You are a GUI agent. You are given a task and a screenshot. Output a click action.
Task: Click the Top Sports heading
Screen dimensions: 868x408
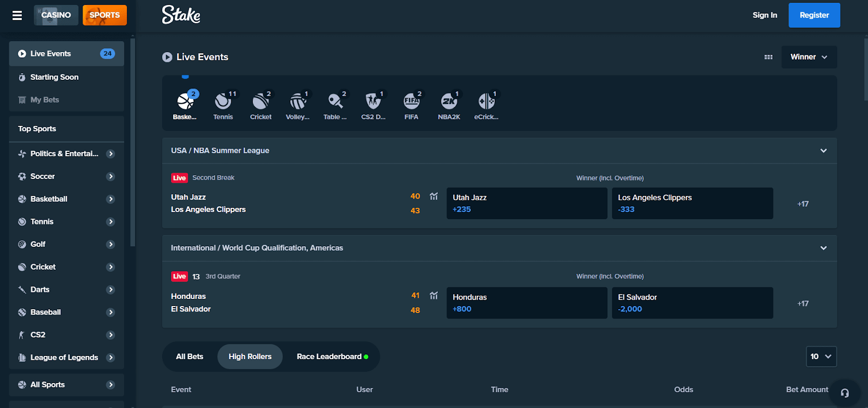(x=37, y=129)
